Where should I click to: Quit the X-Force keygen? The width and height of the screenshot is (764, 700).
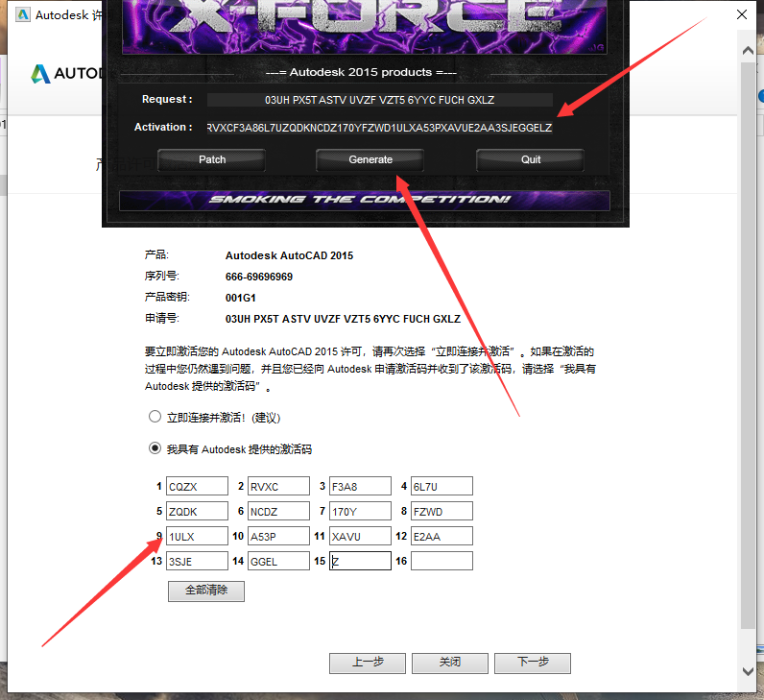(x=530, y=160)
